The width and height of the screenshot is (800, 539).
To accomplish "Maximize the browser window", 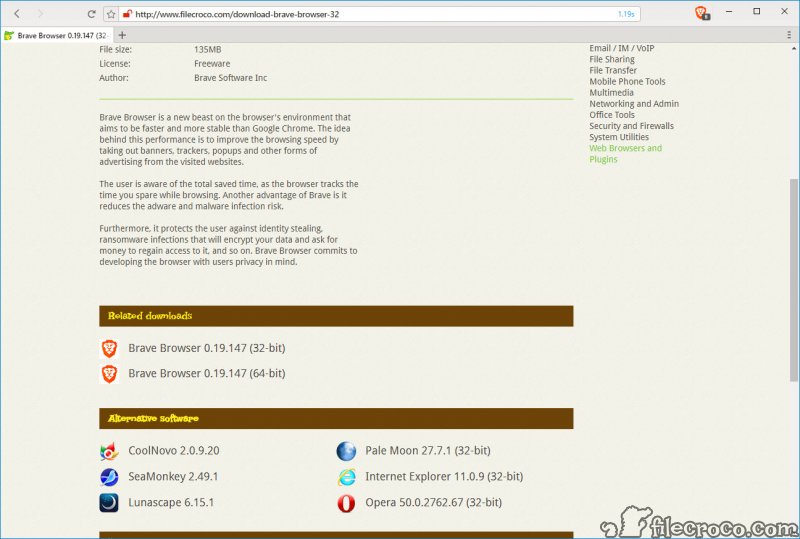I will pos(757,11).
